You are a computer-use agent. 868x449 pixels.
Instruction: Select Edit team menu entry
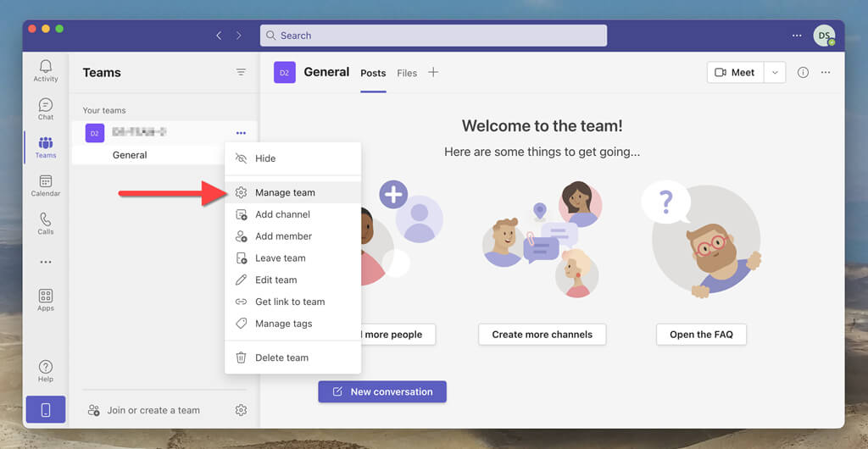(292, 280)
